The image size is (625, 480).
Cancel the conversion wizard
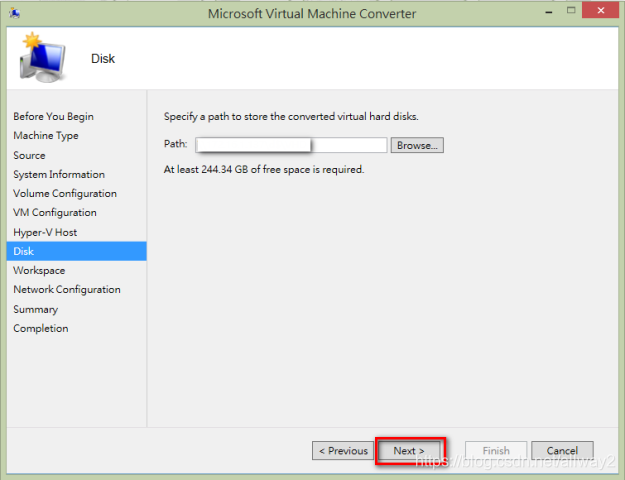click(562, 450)
